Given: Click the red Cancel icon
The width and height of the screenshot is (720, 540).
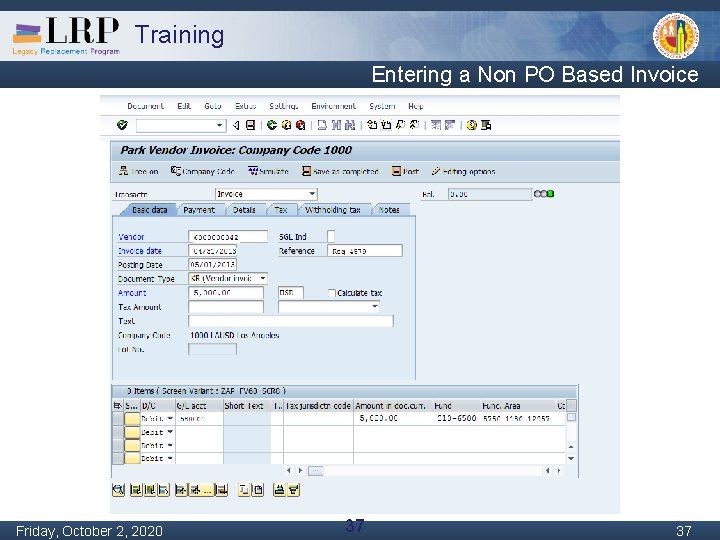Looking at the screenshot, I should (x=300, y=125).
